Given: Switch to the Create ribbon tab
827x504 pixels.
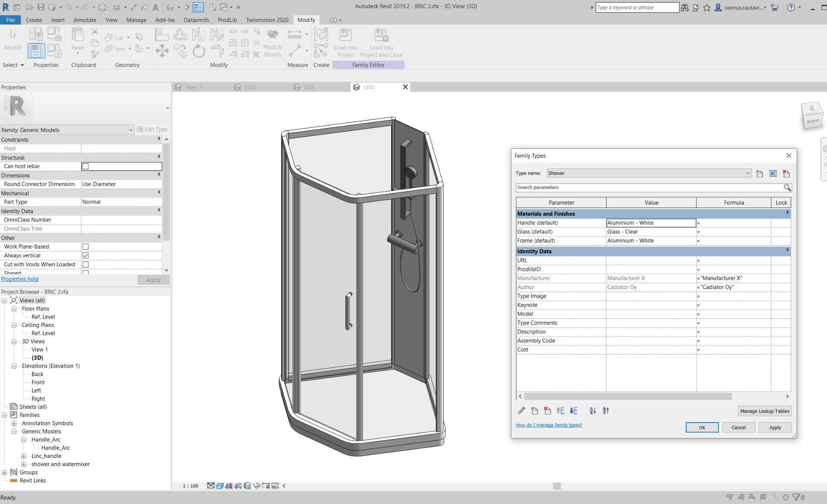Looking at the screenshot, I should tap(34, 20).
